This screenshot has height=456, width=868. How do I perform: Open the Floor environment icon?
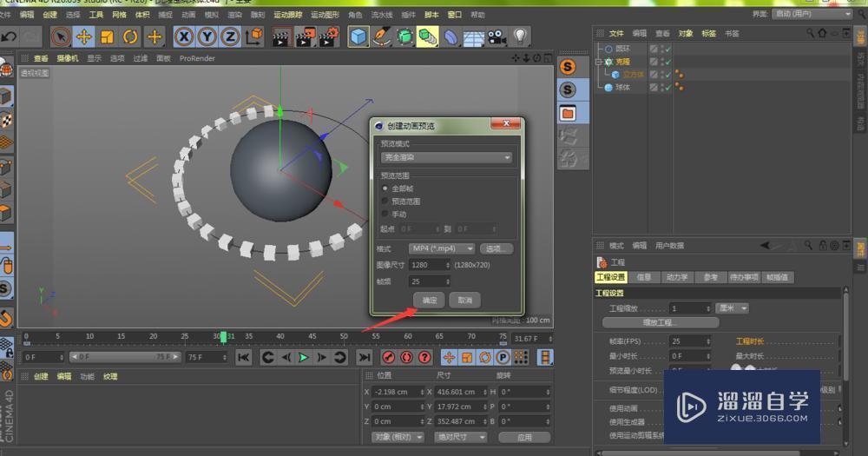pyautogui.click(x=474, y=37)
